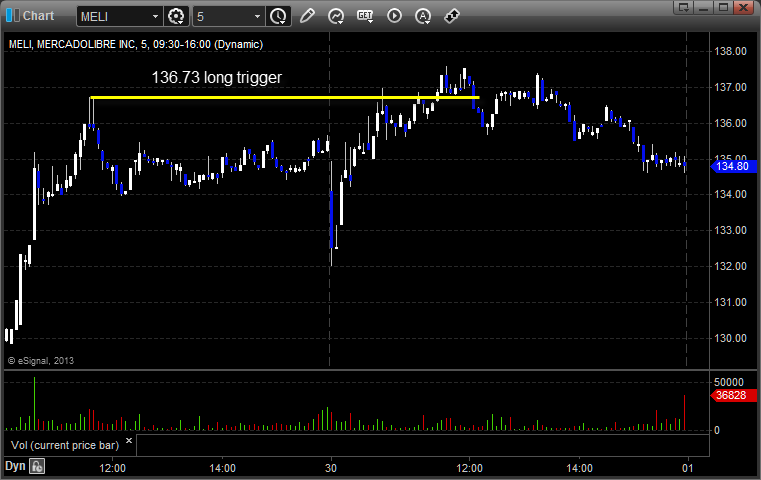The image size is (761, 480).
Task: Open the window docking options icon
Action: (683, 7)
